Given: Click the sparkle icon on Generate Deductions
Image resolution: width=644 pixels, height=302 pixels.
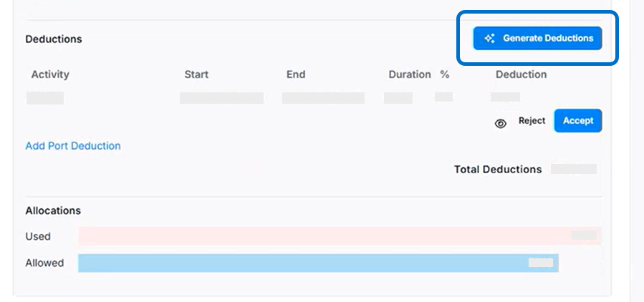Looking at the screenshot, I should [490, 39].
